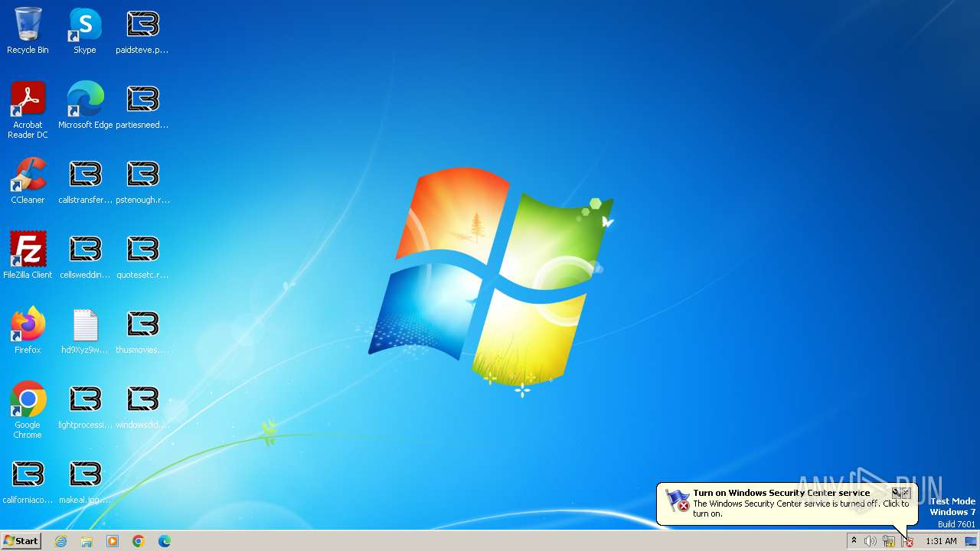Launch Microsoft Edge from the taskbar

(x=165, y=541)
